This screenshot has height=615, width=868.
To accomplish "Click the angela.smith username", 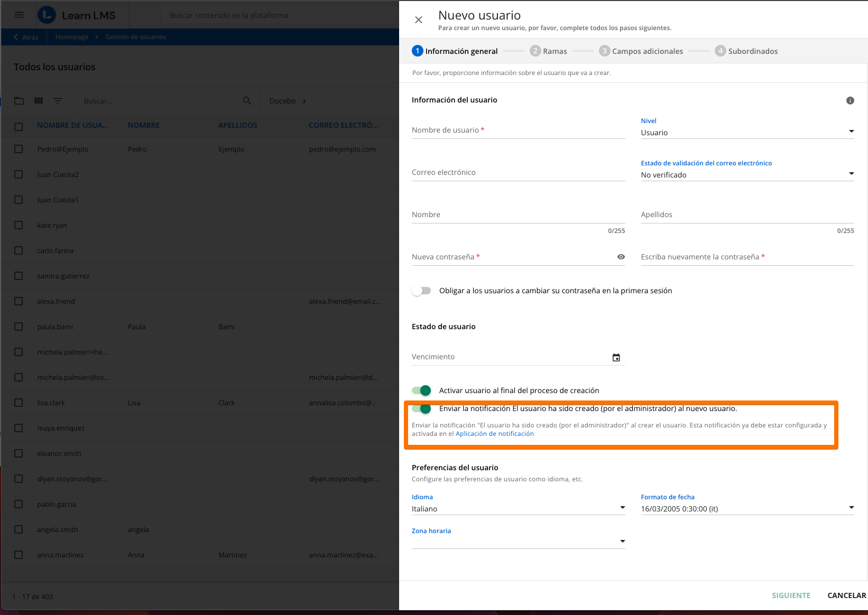I will coord(58,529).
